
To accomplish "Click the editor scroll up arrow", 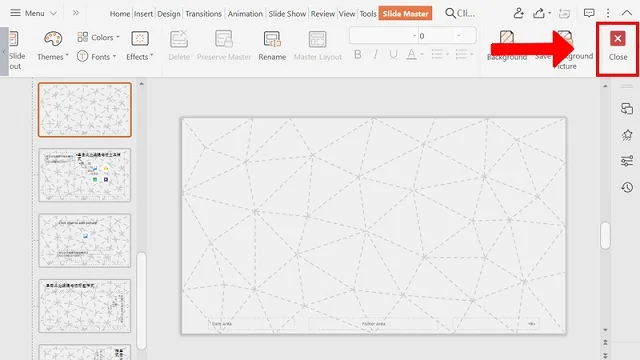I will coord(605,86).
